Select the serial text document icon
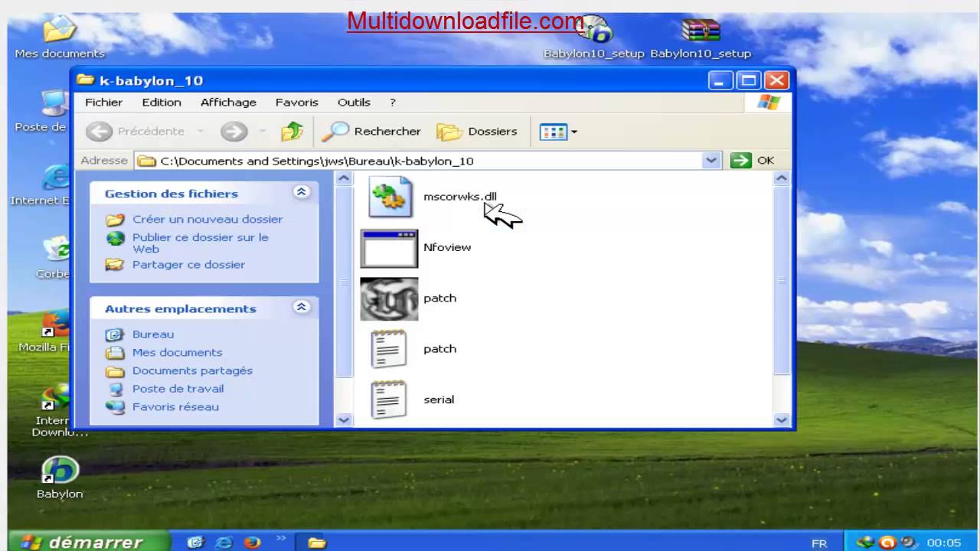Viewport: 980px width, 551px height. coord(389,399)
